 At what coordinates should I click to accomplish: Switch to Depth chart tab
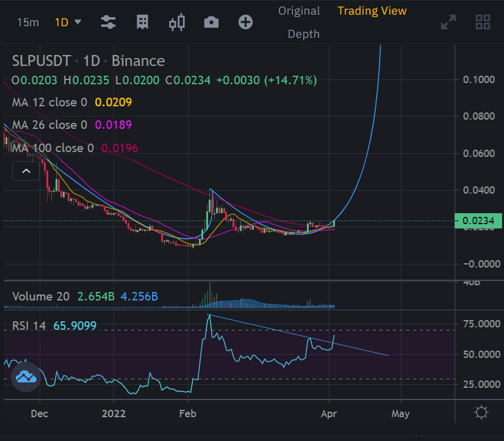coord(304,34)
